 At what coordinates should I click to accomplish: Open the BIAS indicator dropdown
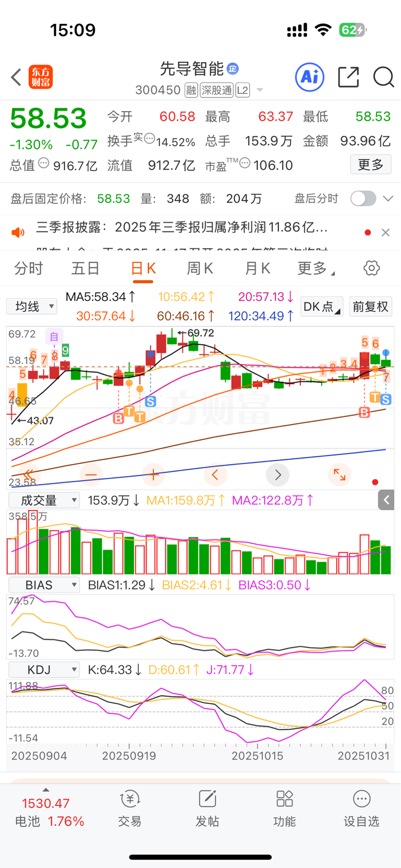point(44,585)
